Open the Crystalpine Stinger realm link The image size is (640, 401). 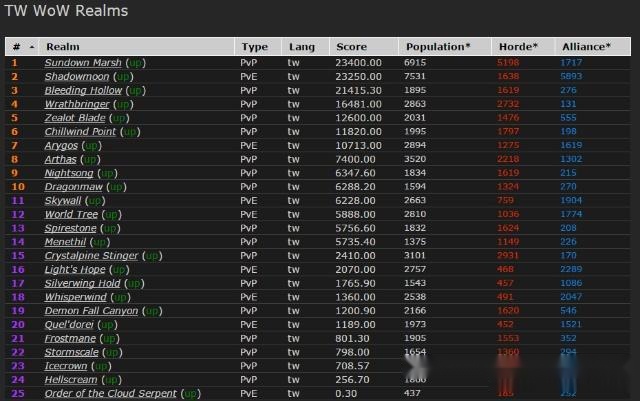[x=91, y=256]
